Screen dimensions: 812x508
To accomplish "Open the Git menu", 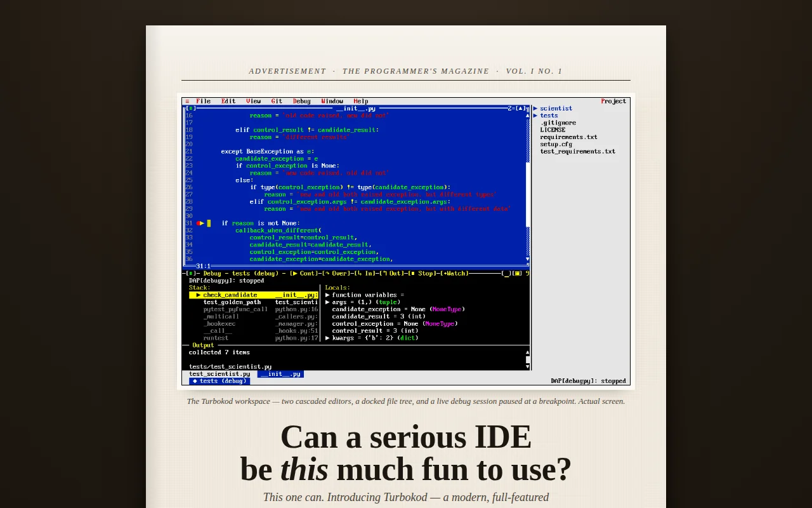I will (277, 101).
